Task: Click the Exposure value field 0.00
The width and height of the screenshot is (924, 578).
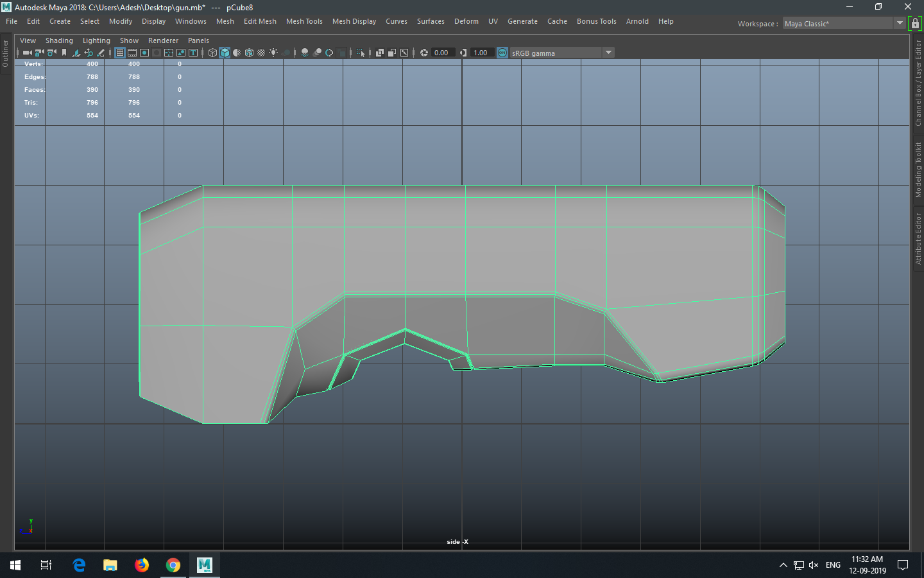Action: pos(443,53)
